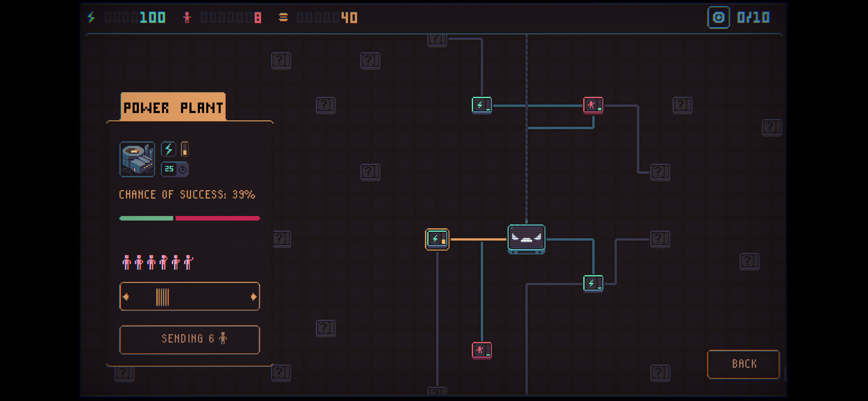Decrease survivors with left slider arrow
The image size is (868, 401).
[126, 296]
